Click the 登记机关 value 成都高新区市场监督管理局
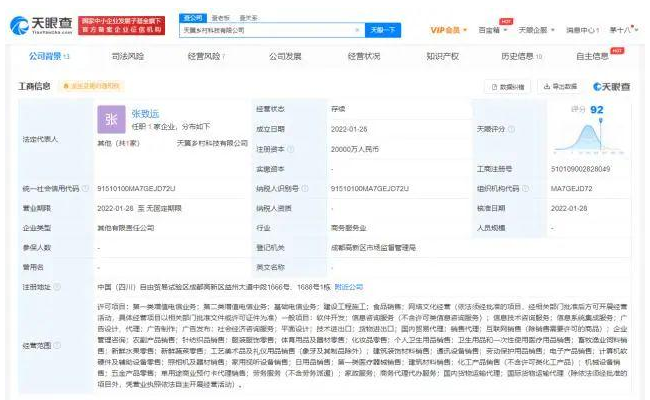Viewport: 650px width, 400px height. (x=373, y=248)
